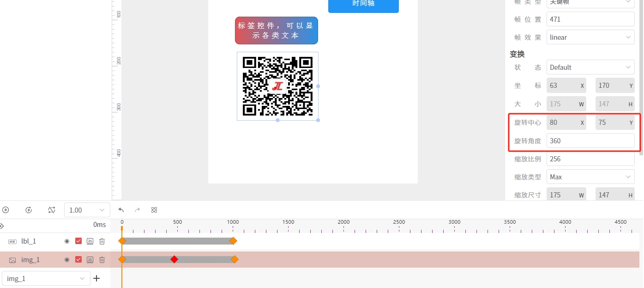Click the 500 mark on the time ruler
This screenshot has height=288, width=644.
(x=177, y=222)
